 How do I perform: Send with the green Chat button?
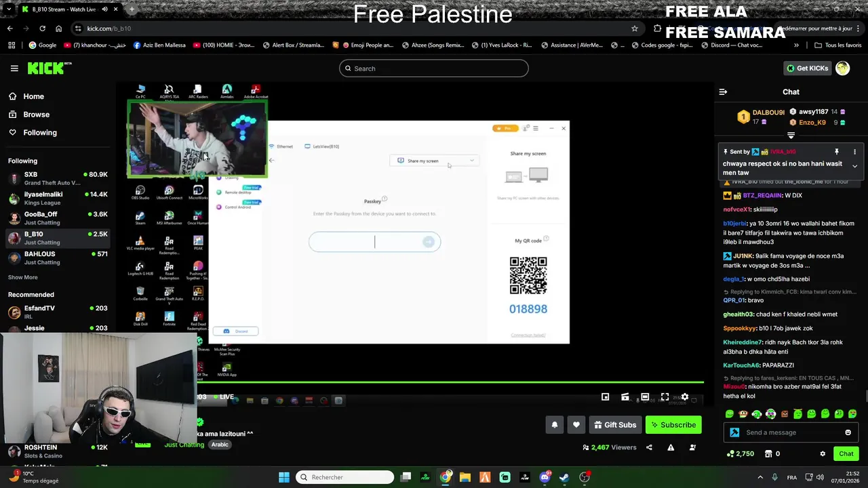click(846, 453)
